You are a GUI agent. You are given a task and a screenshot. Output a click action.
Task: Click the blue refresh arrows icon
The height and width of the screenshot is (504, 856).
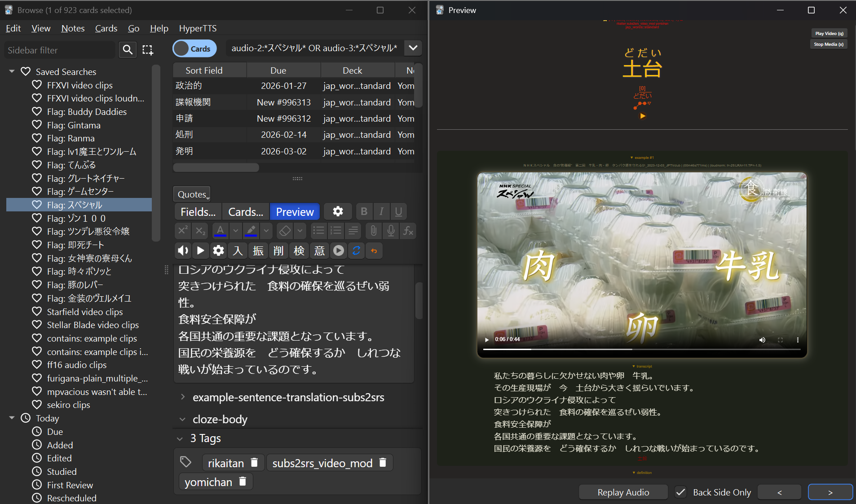356,250
